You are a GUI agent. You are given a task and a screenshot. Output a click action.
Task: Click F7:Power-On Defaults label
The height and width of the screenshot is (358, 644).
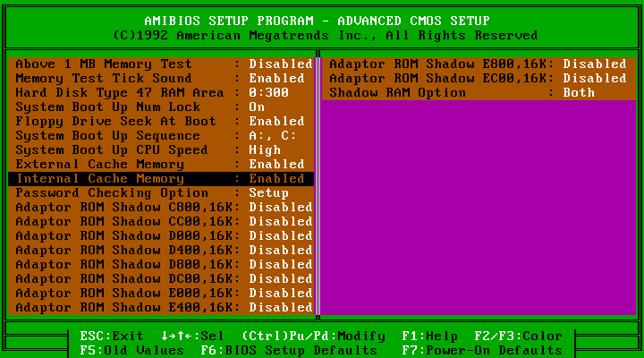coord(482,351)
